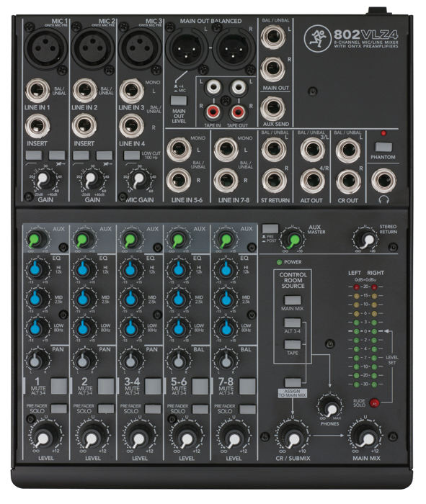Click the CR / SUBMIX level knob

coord(293,437)
